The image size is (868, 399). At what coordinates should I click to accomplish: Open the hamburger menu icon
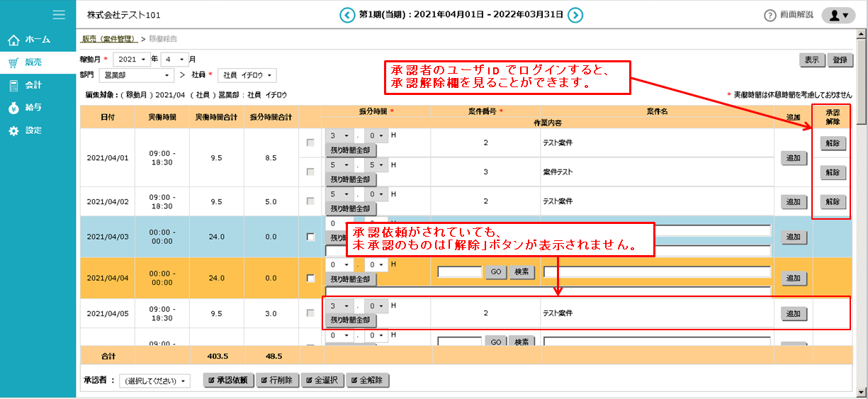click(59, 14)
